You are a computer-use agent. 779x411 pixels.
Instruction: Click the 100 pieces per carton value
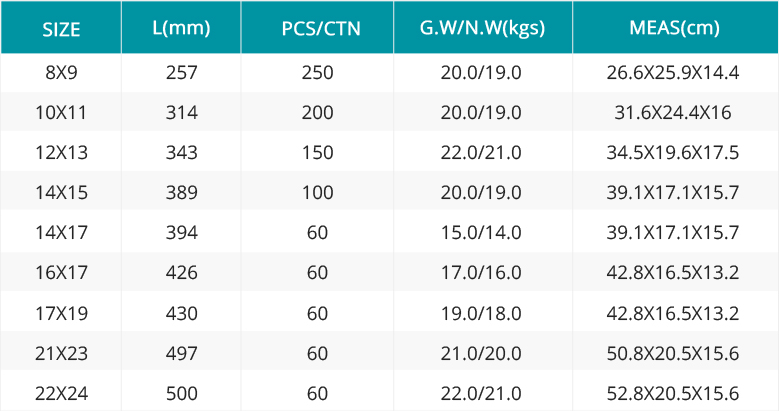(317, 192)
